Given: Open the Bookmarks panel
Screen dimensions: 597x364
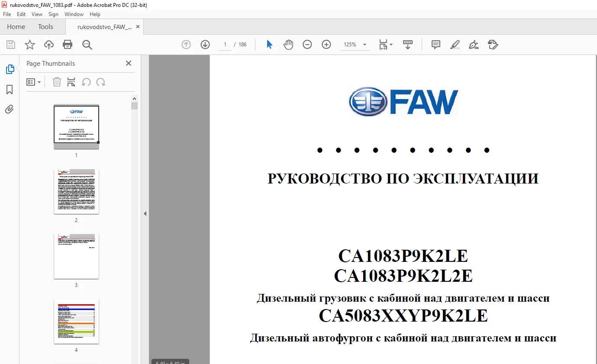Looking at the screenshot, I should tap(10, 90).
